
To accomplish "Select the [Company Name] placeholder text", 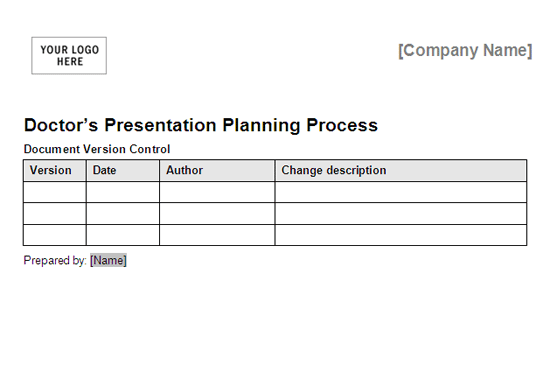I will (465, 50).
